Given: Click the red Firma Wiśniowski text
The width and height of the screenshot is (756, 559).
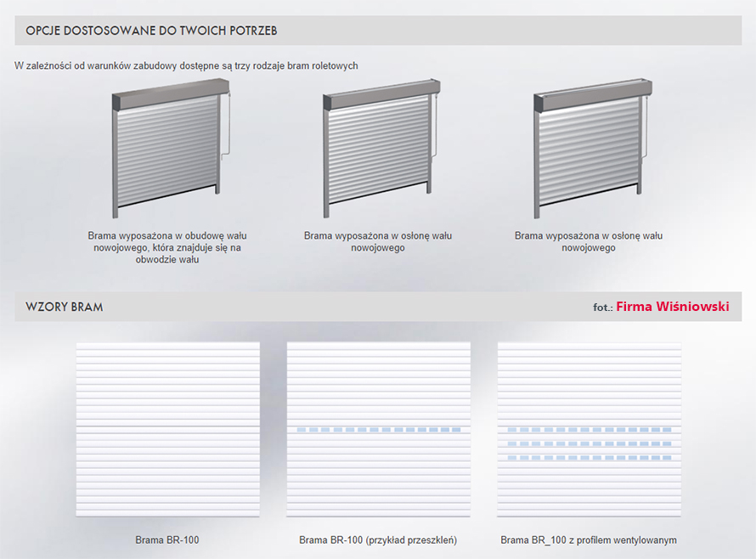Looking at the screenshot, I should point(672,306).
